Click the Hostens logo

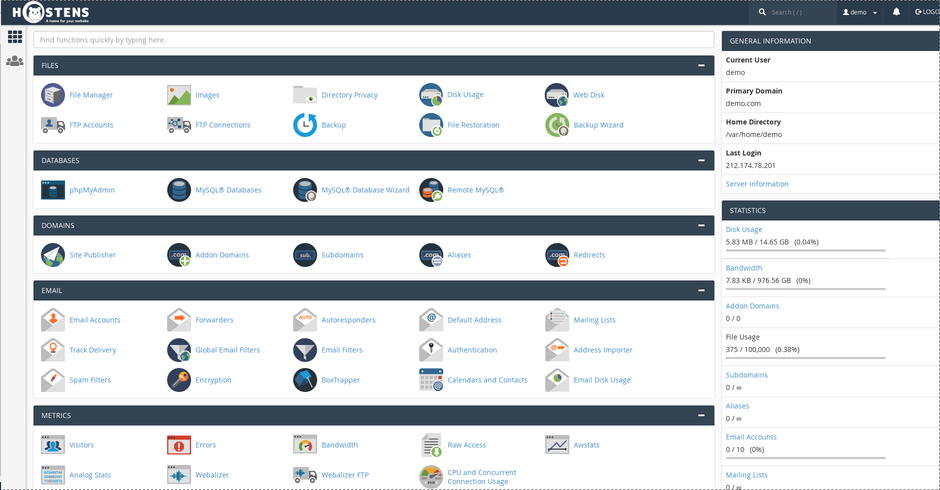[51, 13]
